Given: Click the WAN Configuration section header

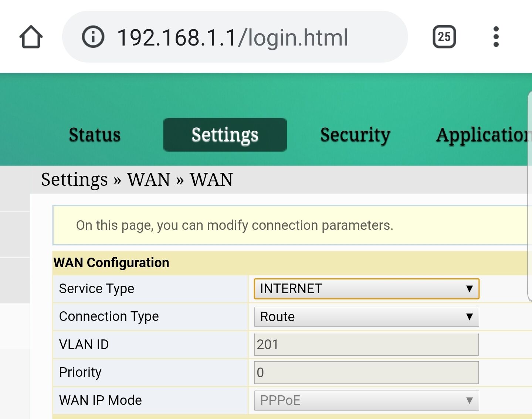Looking at the screenshot, I should 111,263.
